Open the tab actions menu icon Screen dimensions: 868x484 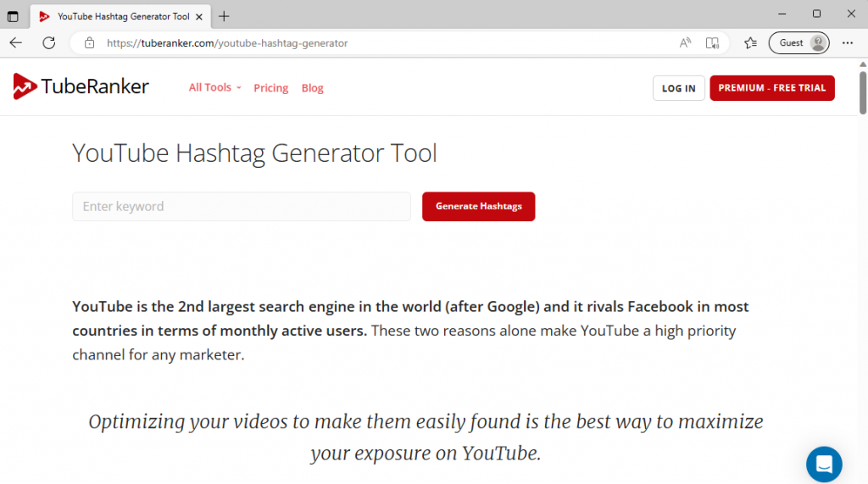click(13, 16)
